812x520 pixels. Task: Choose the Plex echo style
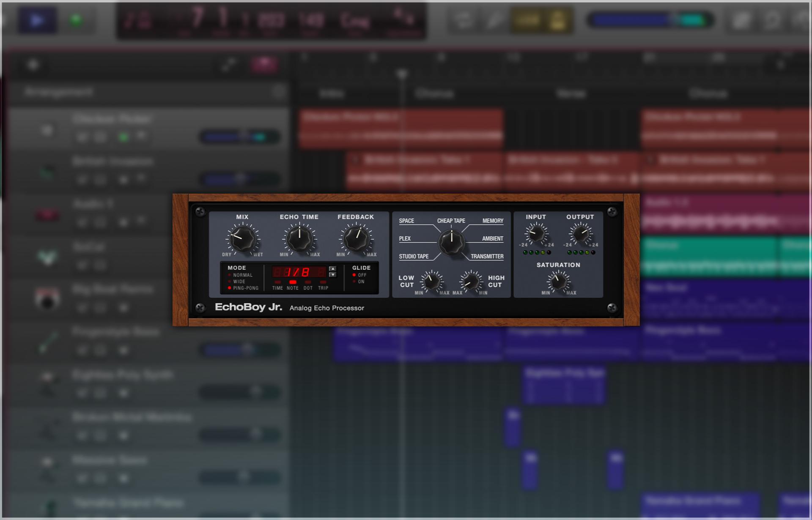[x=405, y=238]
